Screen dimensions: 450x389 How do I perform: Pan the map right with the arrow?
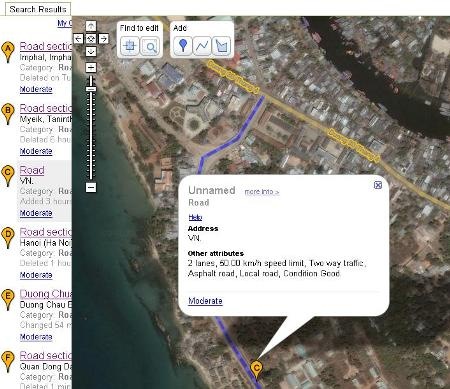[104, 39]
